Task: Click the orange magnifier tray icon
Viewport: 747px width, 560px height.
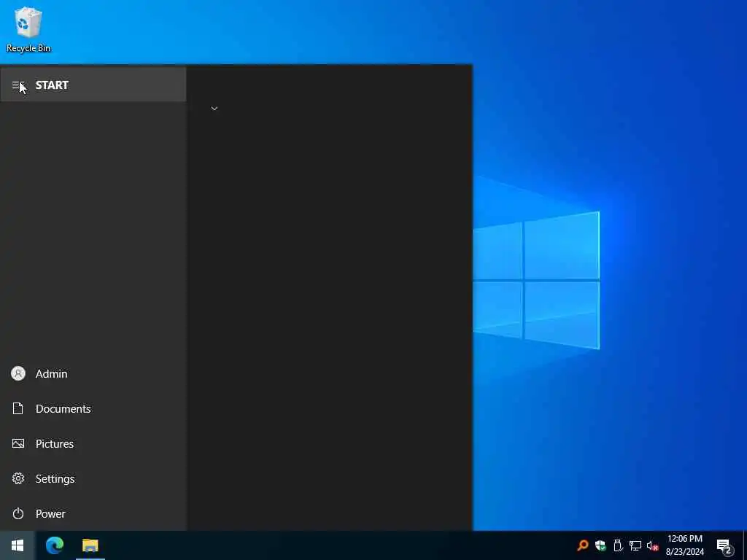Action: tap(582, 545)
